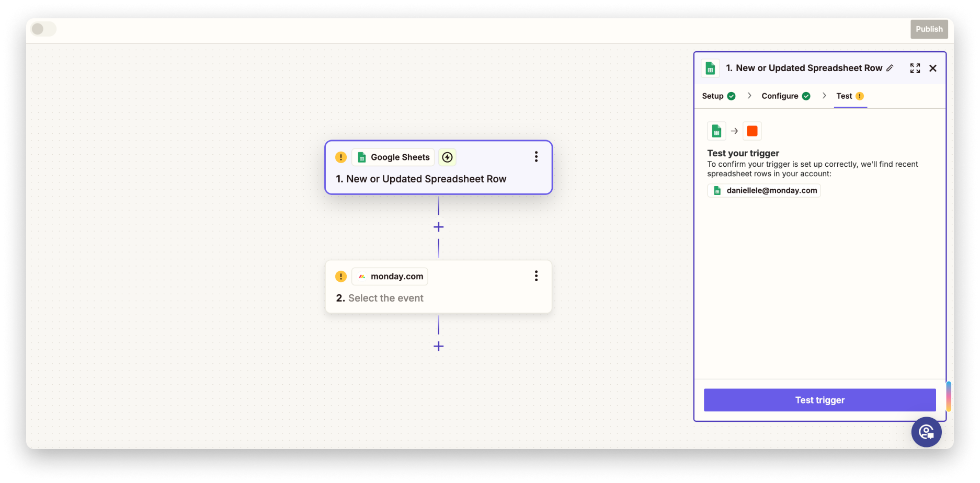The height and width of the screenshot is (483, 980).
Task: Add a step between trigger and monday.com
Action: [x=438, y=227]
